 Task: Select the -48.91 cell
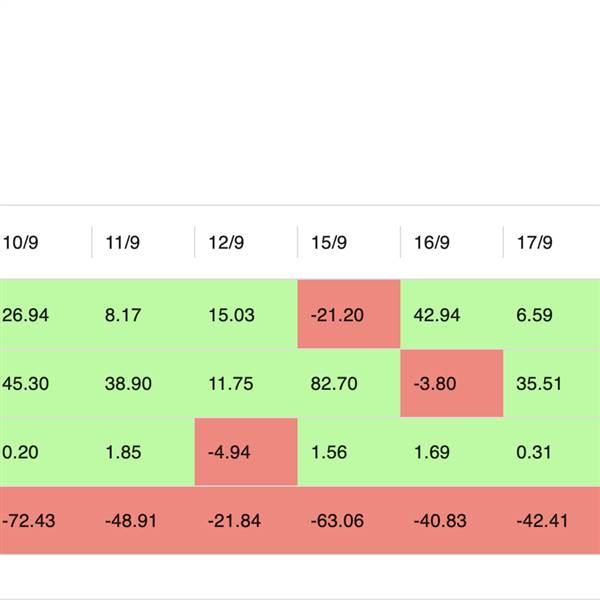click(142, 521)
